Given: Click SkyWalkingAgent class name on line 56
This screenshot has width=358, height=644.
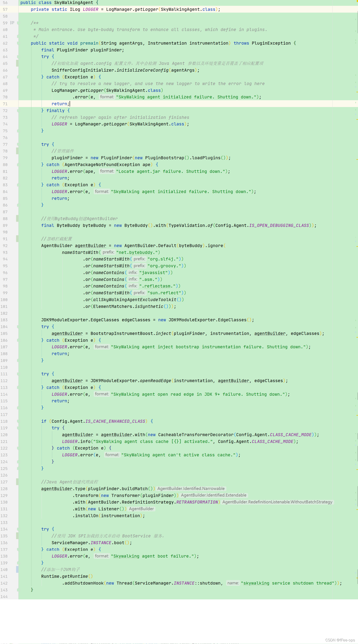Looking at the screenshot, I should point(74,3).
